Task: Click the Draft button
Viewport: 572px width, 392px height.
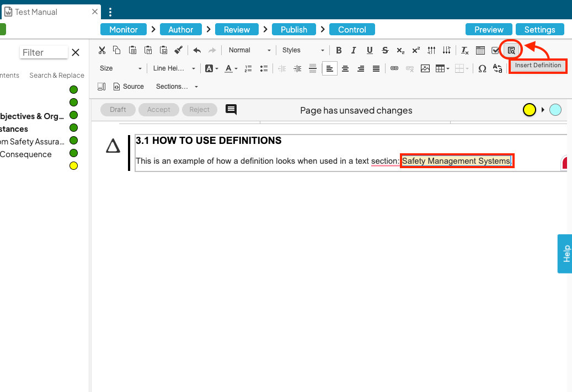Action: click(118, 109)
